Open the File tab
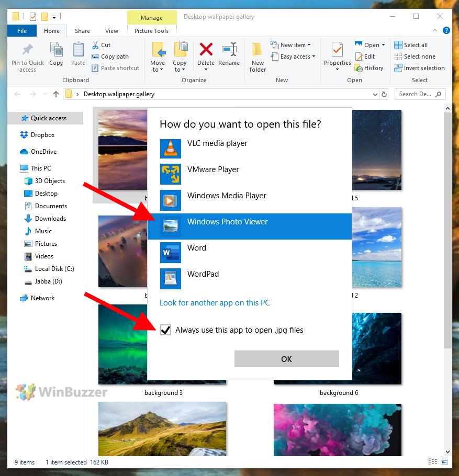 tap(22, 31)
